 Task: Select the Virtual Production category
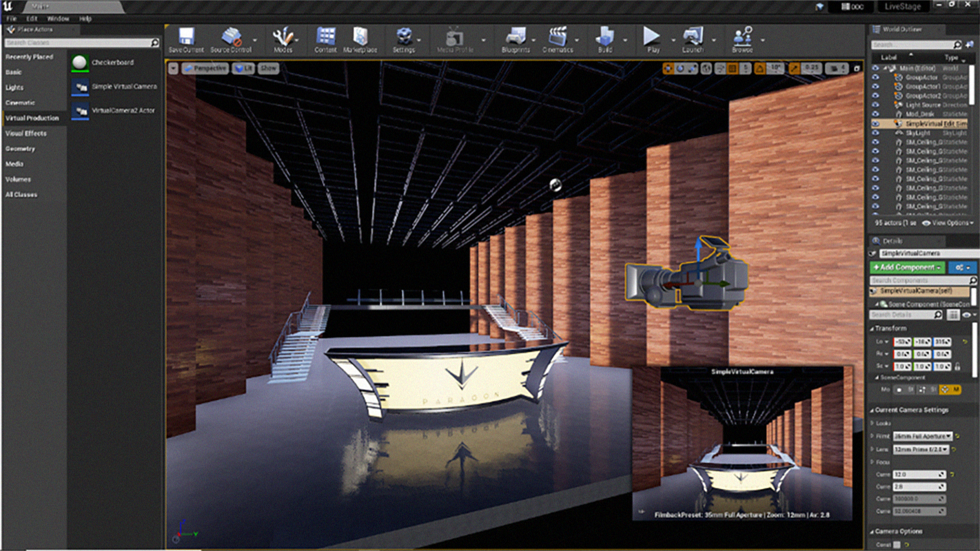pos(33,118)
